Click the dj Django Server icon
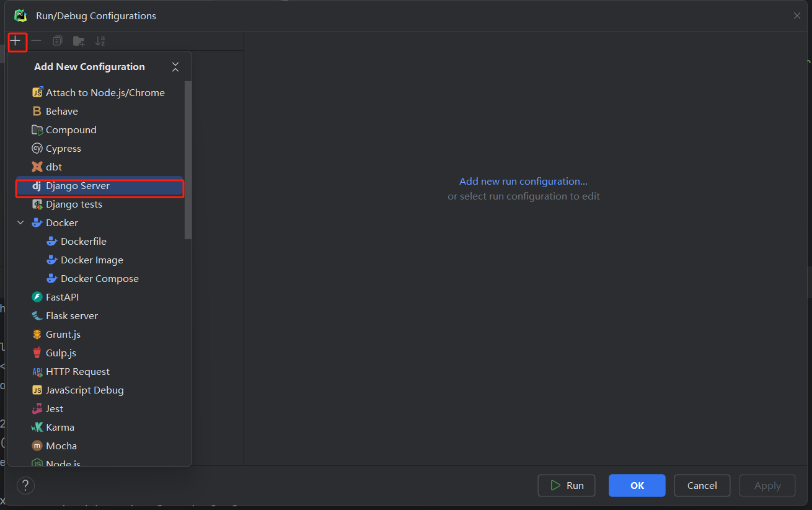812x510 pixels. 37,185
